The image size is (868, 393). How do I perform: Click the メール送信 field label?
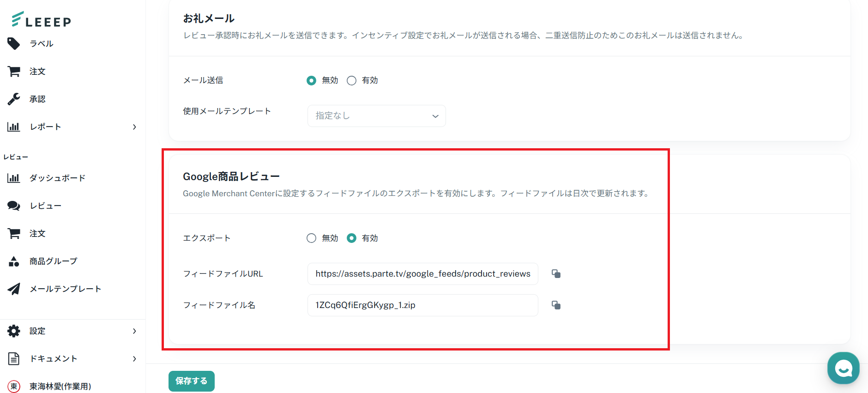[203, 80]
